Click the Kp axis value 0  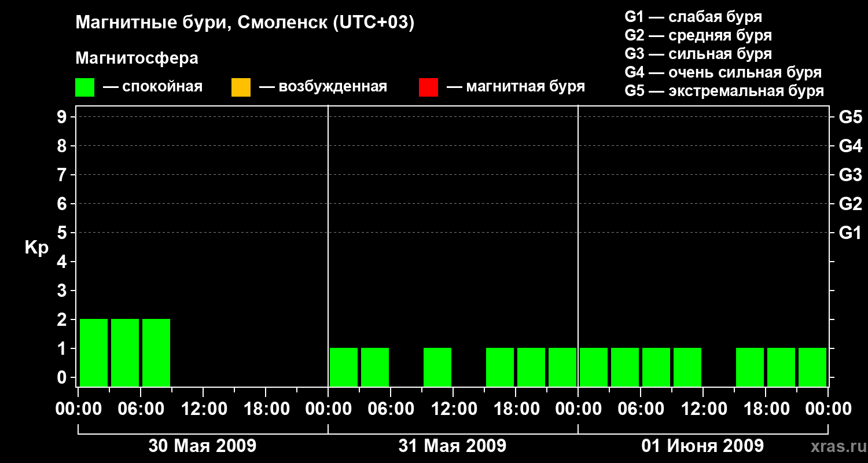63,377
